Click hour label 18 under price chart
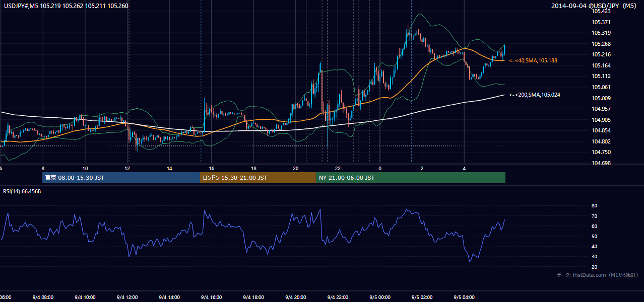Screen dimensions: 644x302 tap(254, 168)
